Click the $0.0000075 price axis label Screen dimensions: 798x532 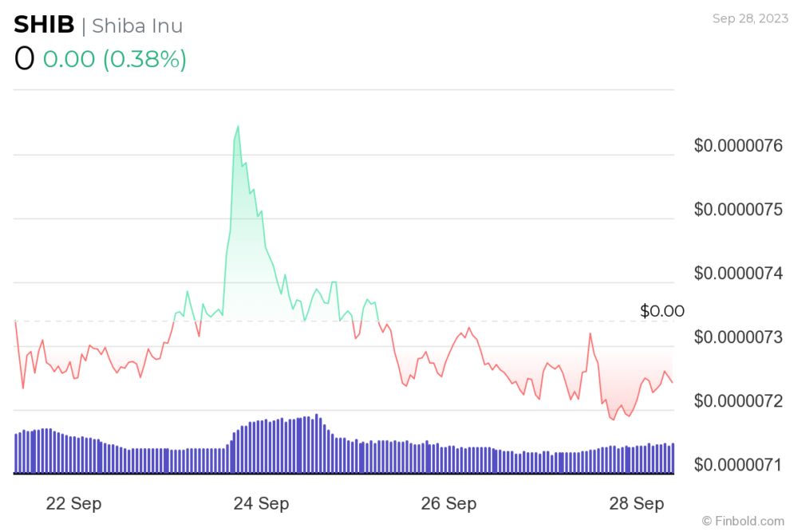[x=738, y=209]
